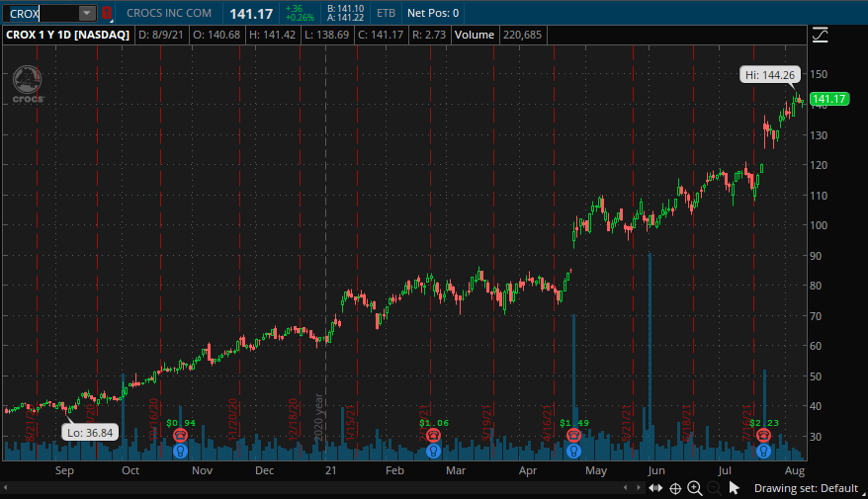Open the symbol selector dropdown arrow
868x499 pixels.
[87, 13]
